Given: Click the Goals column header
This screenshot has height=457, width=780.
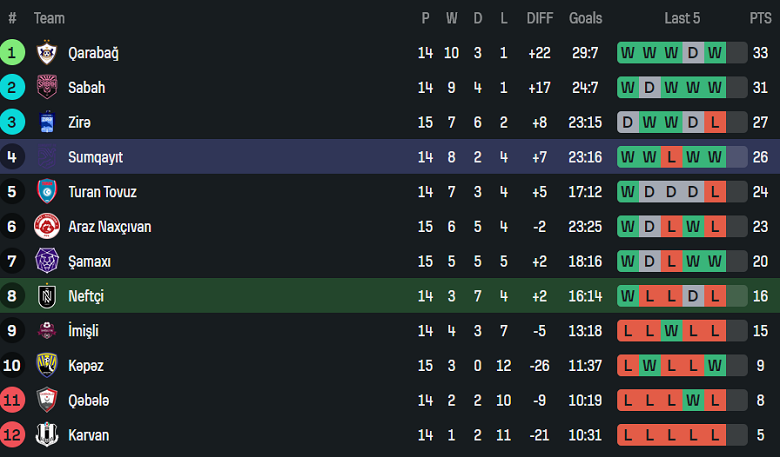Looking at the screenshot, I should [586, 18].
